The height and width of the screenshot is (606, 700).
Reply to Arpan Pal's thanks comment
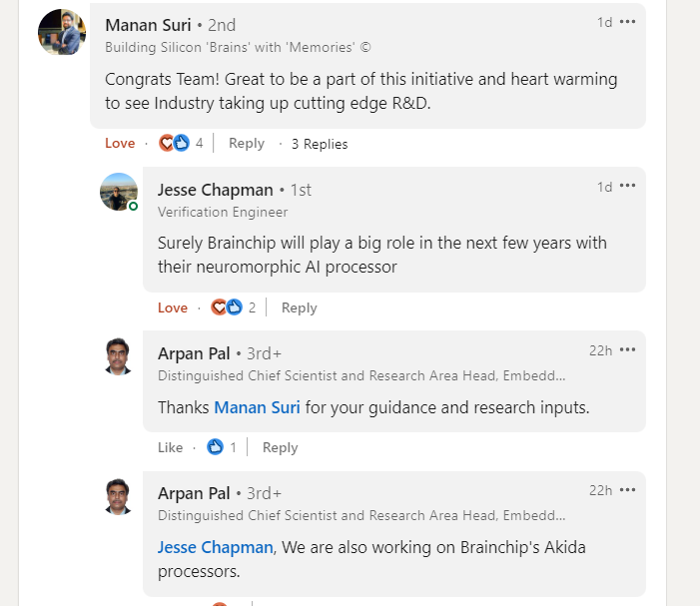281,447
